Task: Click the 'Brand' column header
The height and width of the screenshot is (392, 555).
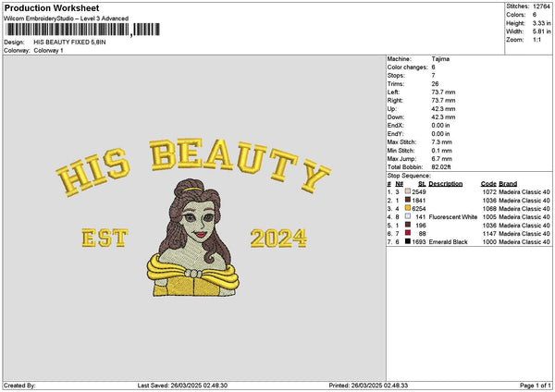Action: [508, 184]
